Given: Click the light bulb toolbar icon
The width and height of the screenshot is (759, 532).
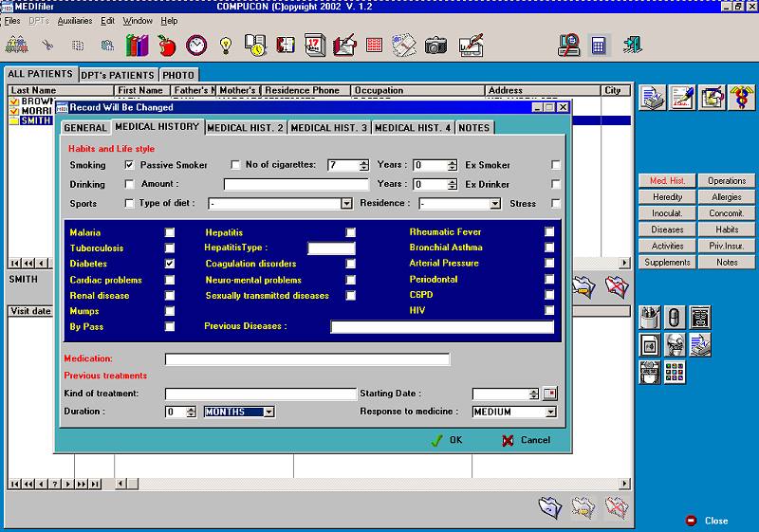Looking at the screenshot, I should coord(226,46).
